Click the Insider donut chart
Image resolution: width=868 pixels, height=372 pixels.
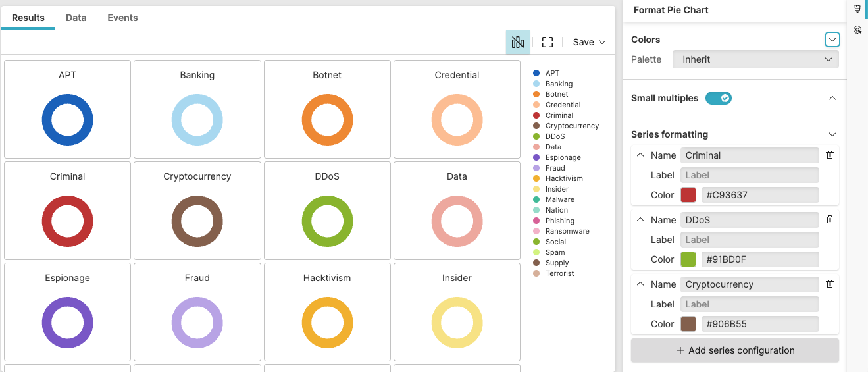pos(457,323)
